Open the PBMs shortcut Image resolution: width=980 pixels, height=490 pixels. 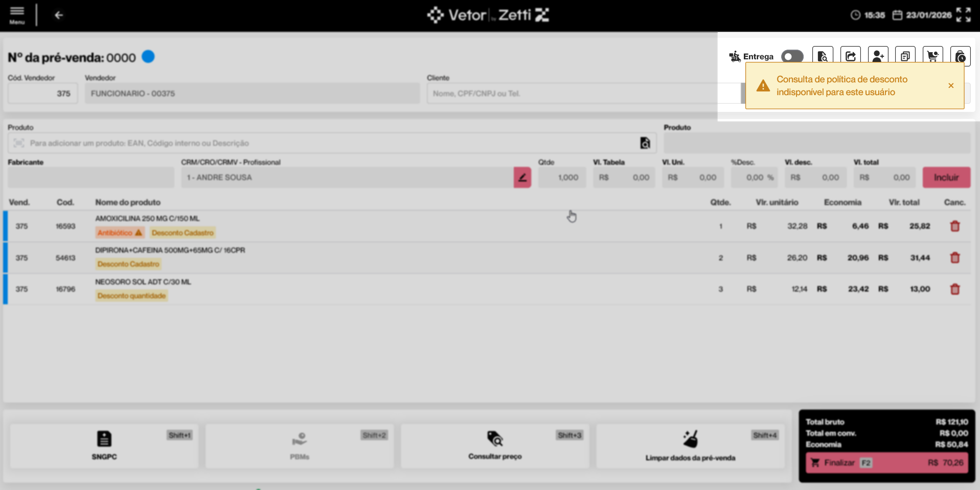tap(300, 446)
